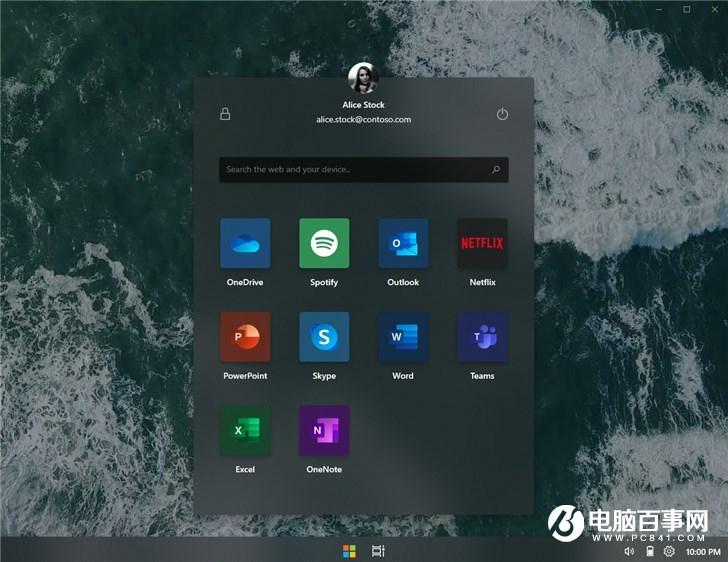The image size is (728, 562).
Task: Launch the OneNote app tile
Action: (x=324, y=430)
